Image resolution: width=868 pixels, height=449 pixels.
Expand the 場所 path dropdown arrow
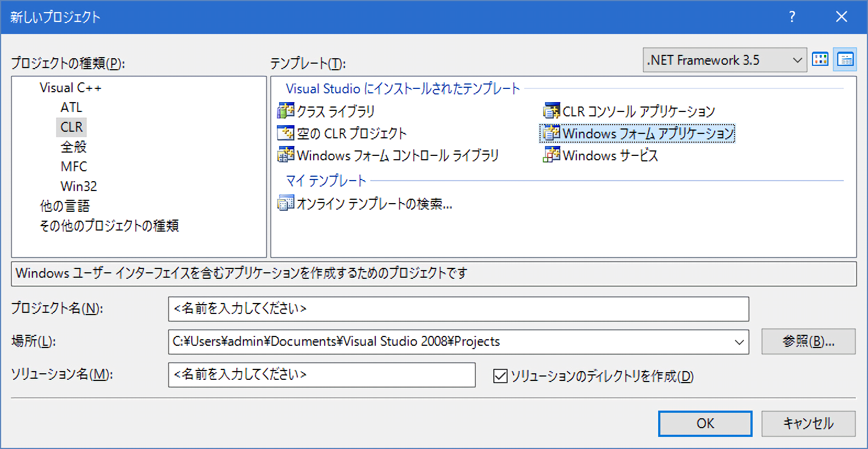[x=739, y=342]
